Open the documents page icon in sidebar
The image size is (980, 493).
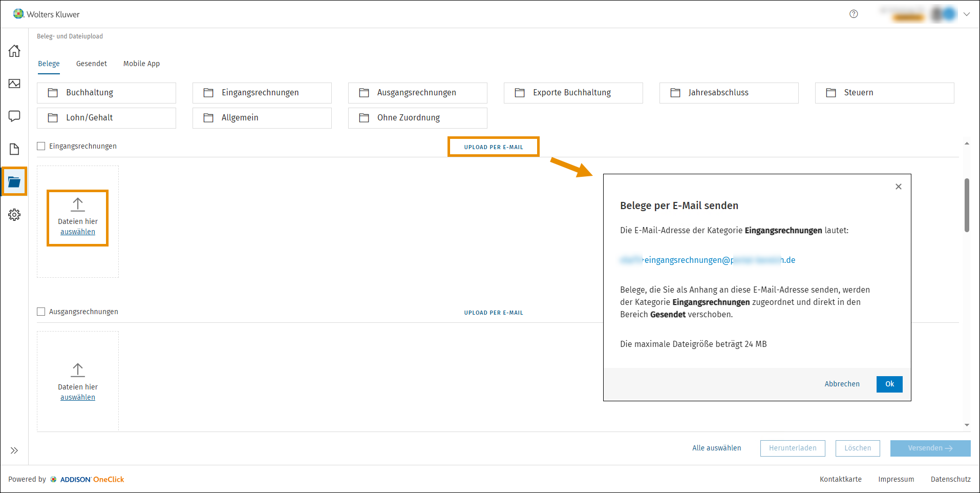pos(14,149)
